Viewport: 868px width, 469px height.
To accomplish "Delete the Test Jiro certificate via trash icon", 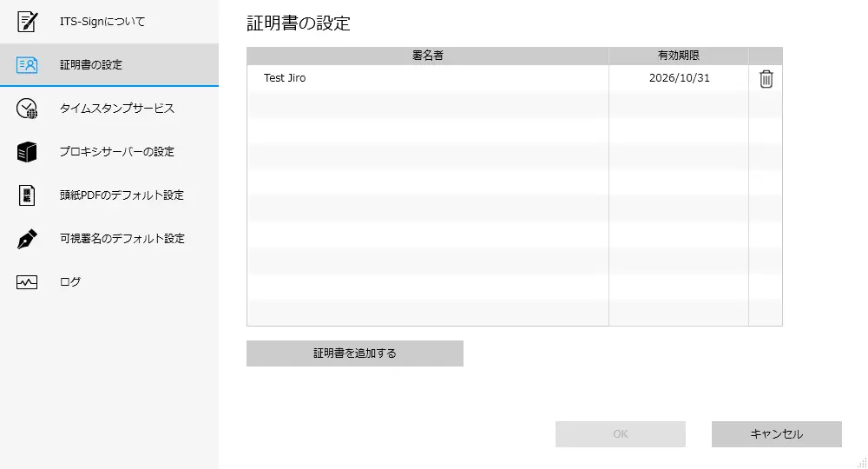I will point(766,79).
